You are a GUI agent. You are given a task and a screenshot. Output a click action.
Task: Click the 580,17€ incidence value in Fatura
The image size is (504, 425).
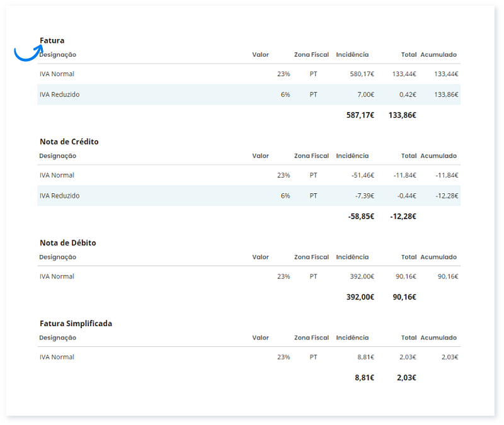coord(362,74)
